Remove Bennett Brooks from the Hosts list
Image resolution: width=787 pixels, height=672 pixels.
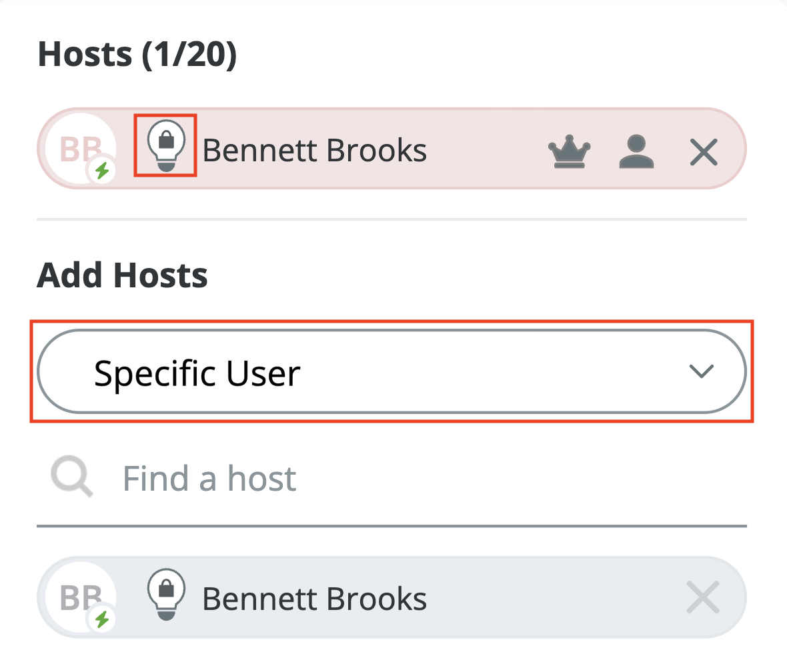[704, 153]
